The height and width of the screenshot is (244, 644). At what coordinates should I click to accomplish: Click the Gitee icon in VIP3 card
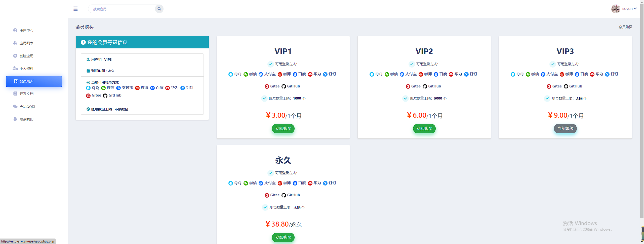coord(549,86)
